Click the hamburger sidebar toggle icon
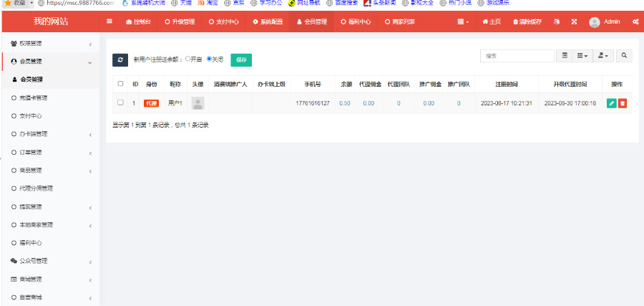Viewport: 644px width, 306px height. coord(109,21)
